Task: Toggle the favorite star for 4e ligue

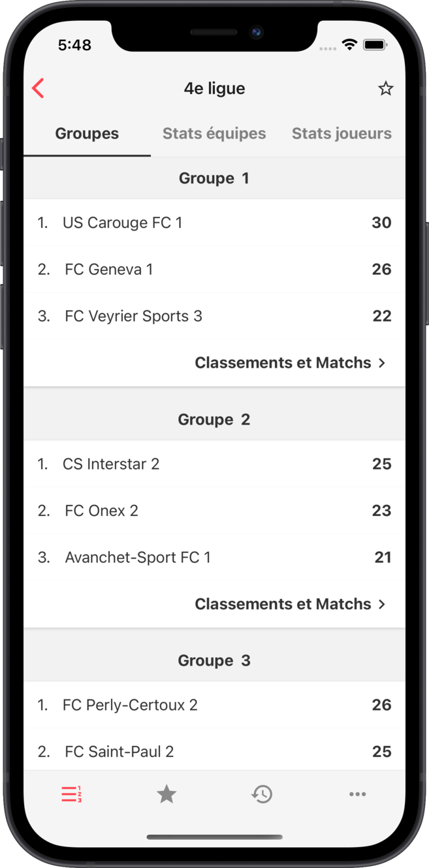Action: [x=385, y=88]
